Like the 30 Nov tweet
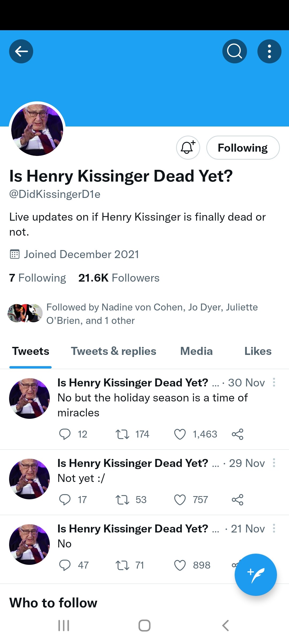 coord(180,434)
